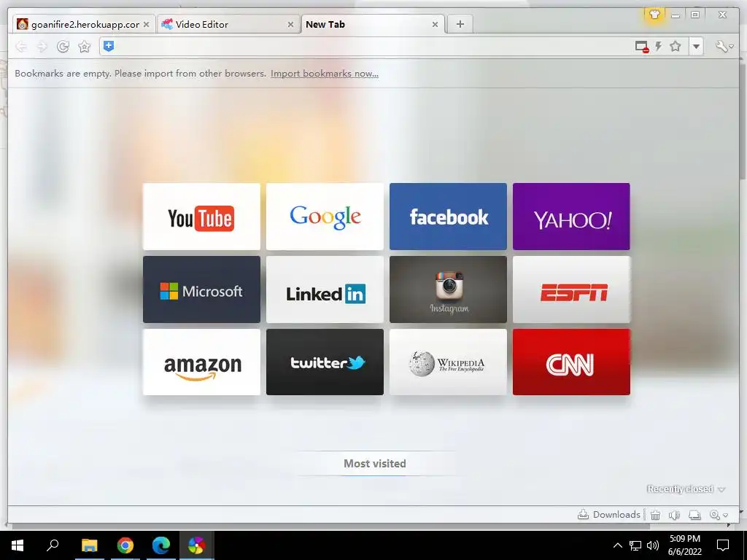Go back to previous page
747x560 pixels.
pyautogui.click(x=20, y=46)
